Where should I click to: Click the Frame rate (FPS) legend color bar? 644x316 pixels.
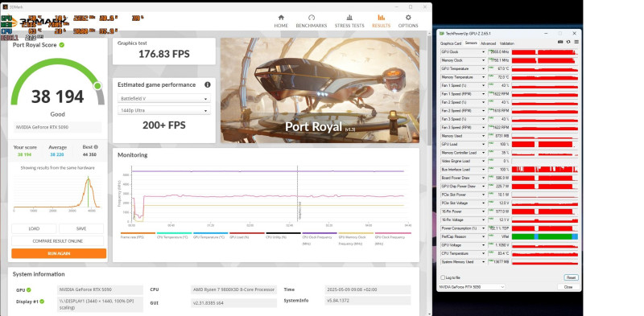(138, 233)
